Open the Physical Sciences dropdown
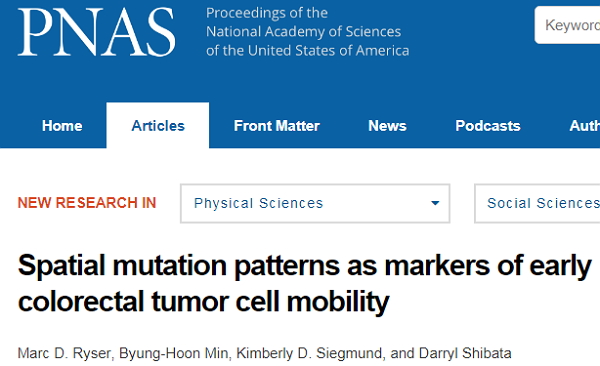This screenshot has width=600, height=366. coord(315,203)
